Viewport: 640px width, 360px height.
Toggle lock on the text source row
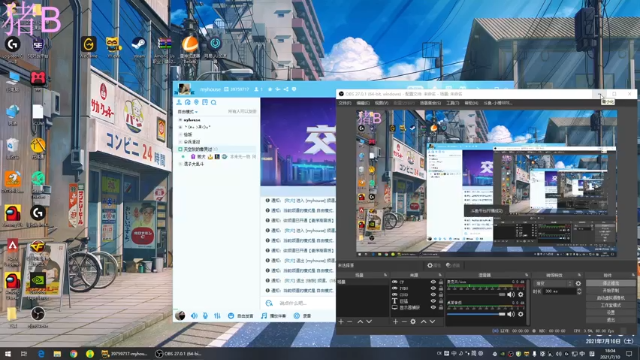tap(441, 301)
